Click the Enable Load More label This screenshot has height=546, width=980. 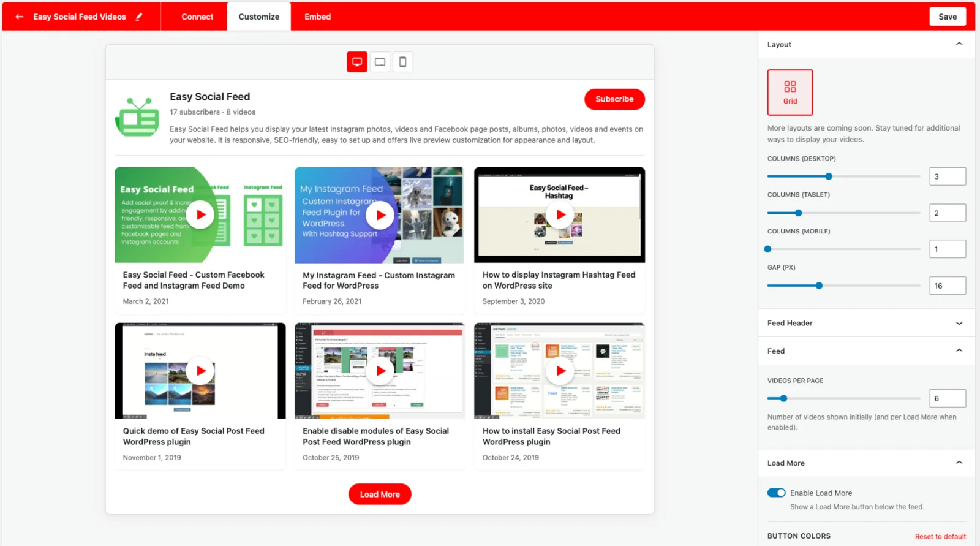coord(821,493)
